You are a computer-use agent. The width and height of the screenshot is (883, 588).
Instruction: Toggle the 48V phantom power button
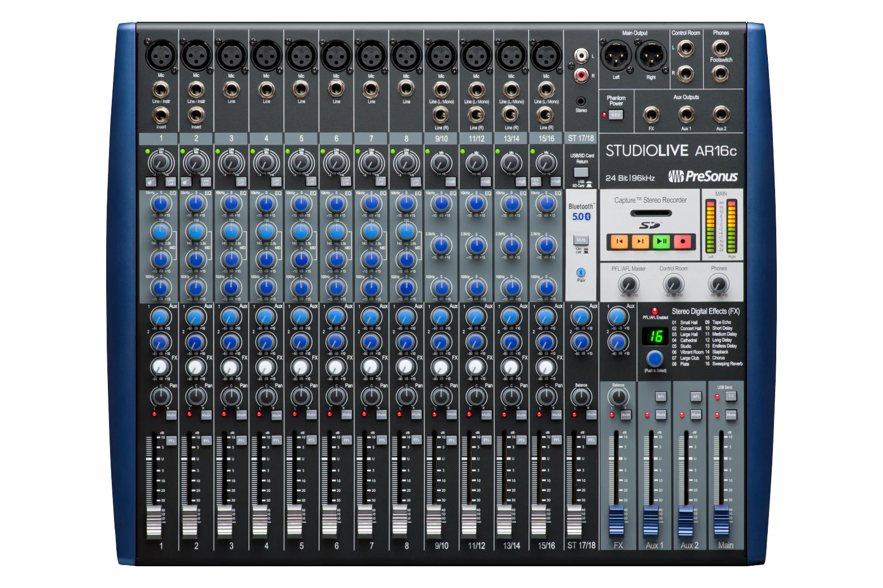(615, 115)
